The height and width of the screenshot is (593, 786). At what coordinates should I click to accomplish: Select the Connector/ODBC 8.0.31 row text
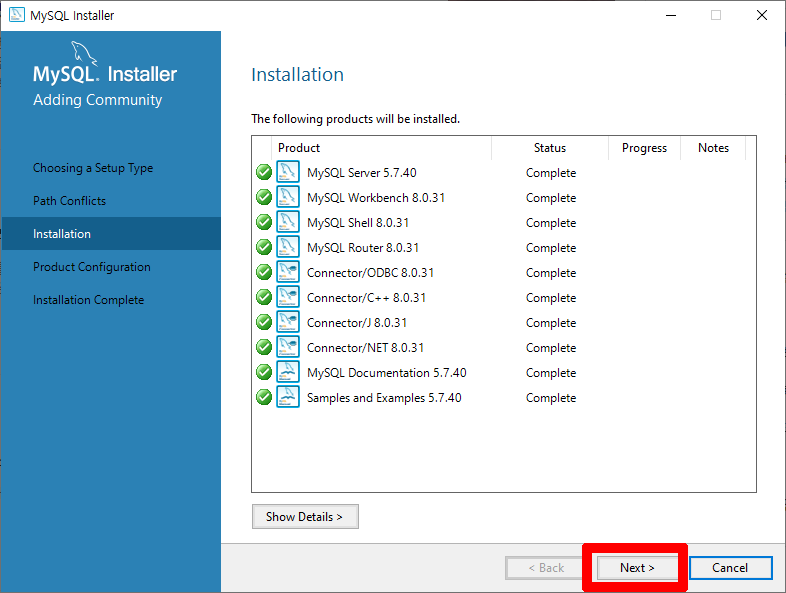coord(370,273)
